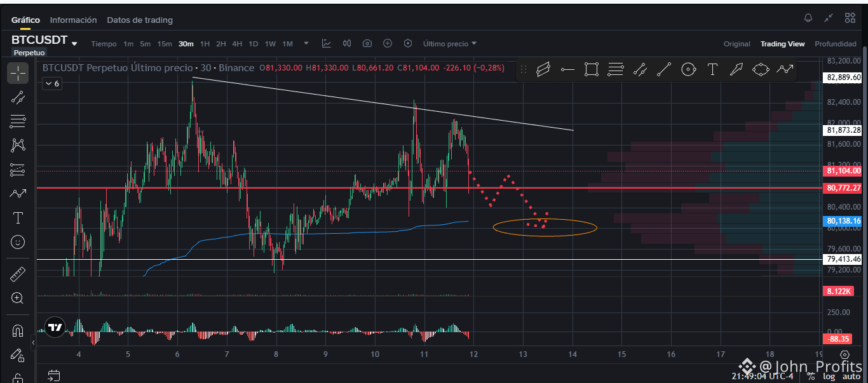This screenshot has height=383, width=868.
Task: Select the 2H interval
Action: click(x=221, y=44)
